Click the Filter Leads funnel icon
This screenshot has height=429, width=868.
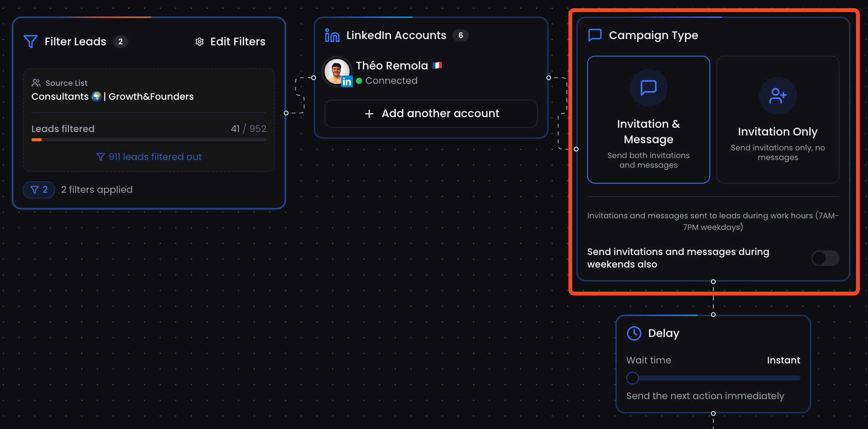pos(30,42)
